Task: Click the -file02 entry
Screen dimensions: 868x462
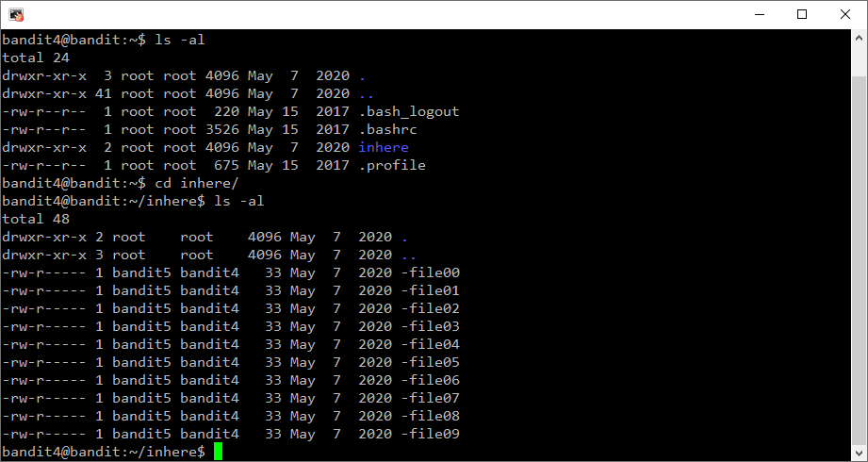Action: click(430, 308)
